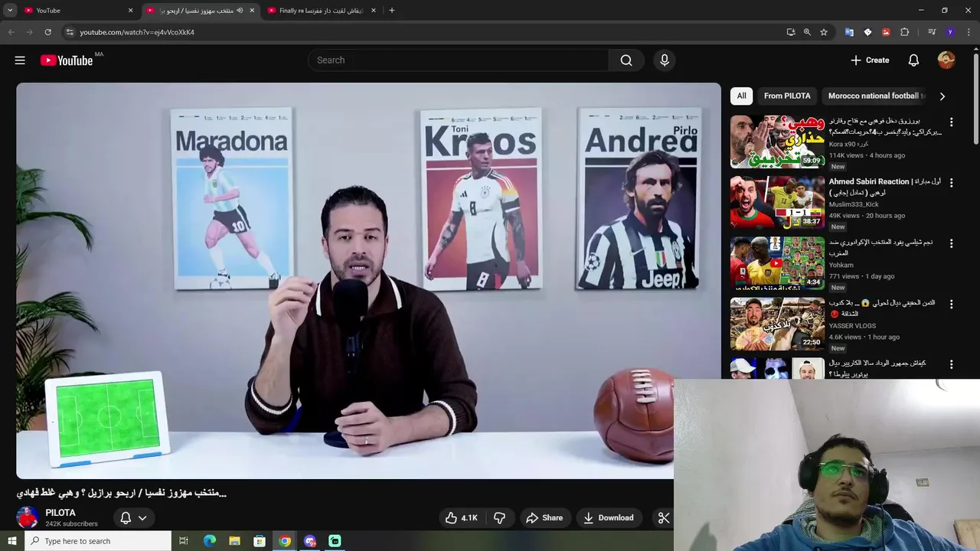Share the video
Image resolution: width=980 pixels, height=551 pixels.
pyautogui.click(x=544, y=518)
